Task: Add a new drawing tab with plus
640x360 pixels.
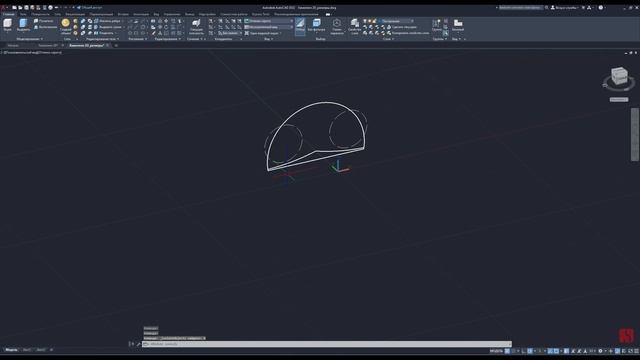Action: 116,46
